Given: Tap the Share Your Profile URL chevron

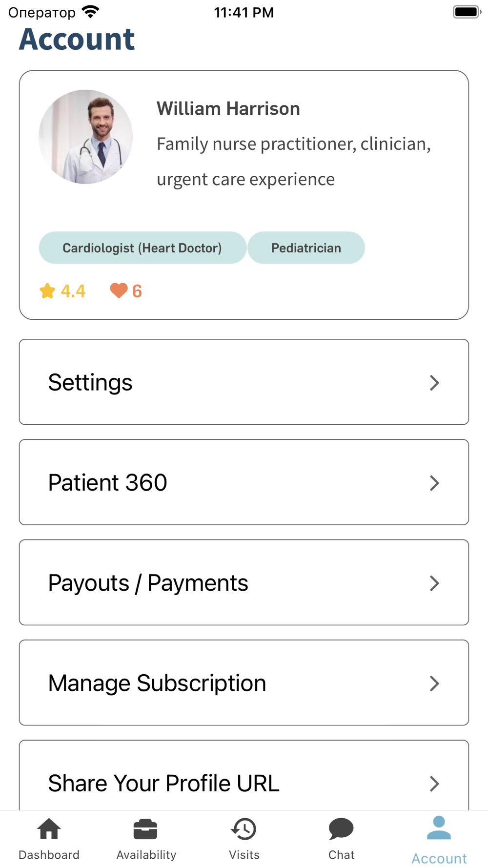Looking at the screenshot, I should [x=434, y=784].
